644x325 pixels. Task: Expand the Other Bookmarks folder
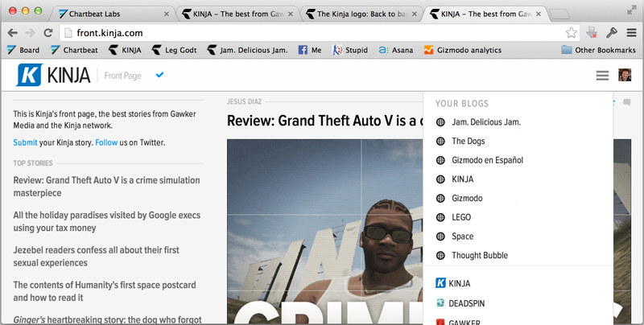(x=598, y=50)
